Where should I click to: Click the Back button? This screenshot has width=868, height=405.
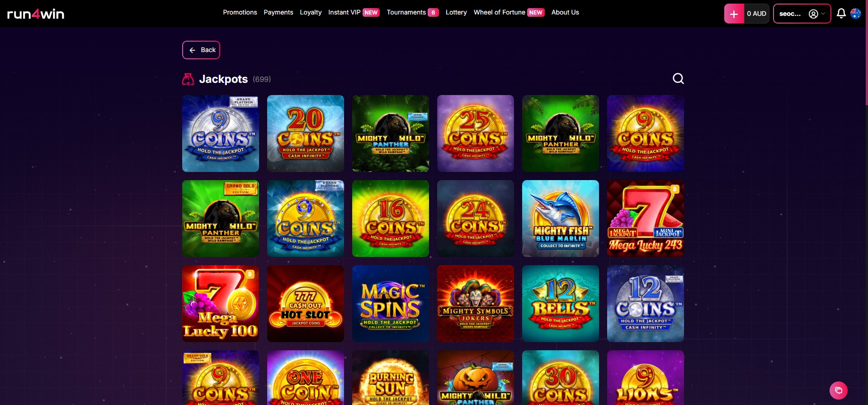(201, 50)
